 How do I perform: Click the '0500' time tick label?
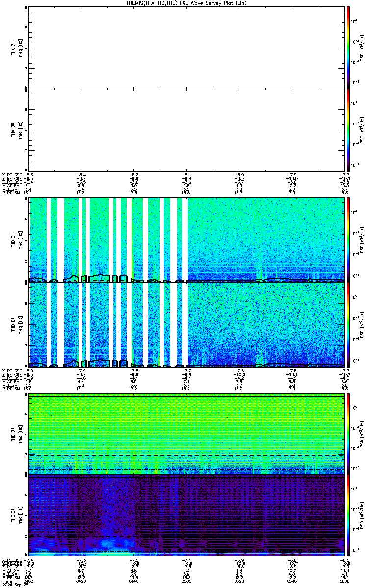[186, 581]
